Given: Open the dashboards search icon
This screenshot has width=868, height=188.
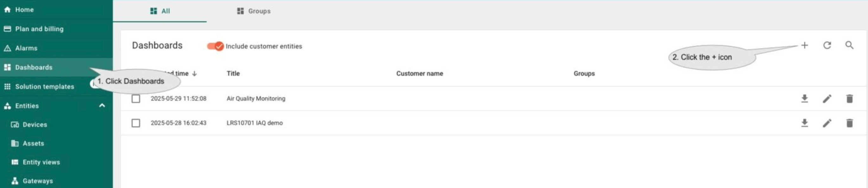Looking at the screenshot, I should coord(849,45).
